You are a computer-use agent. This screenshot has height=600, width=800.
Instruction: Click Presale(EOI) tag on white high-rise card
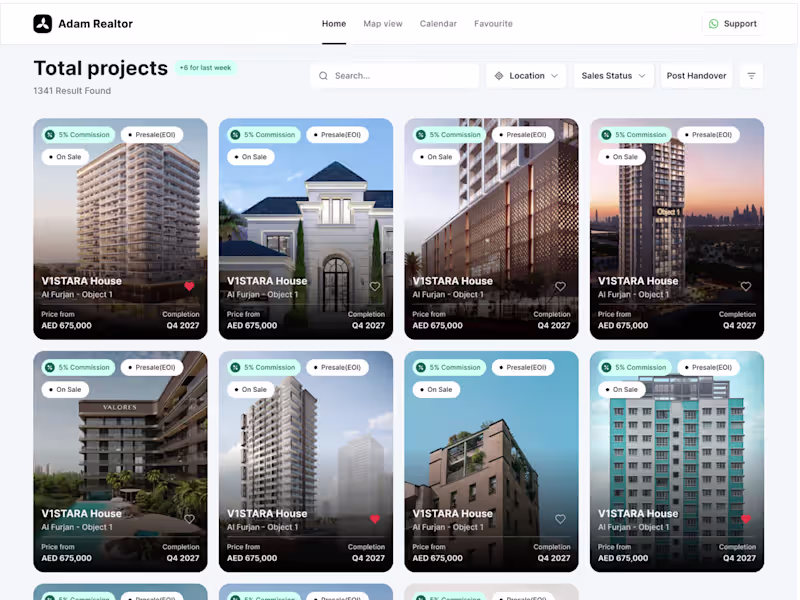pyautogui.click(x=152, y=135)
